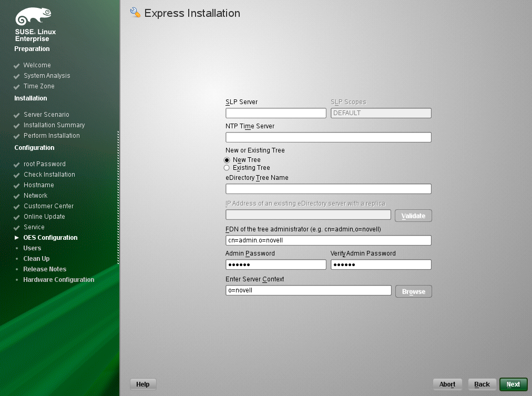Click the checkmark beside Welcome step
The height and width of the screenshot is (396, 532).
(x=17, y=66)
